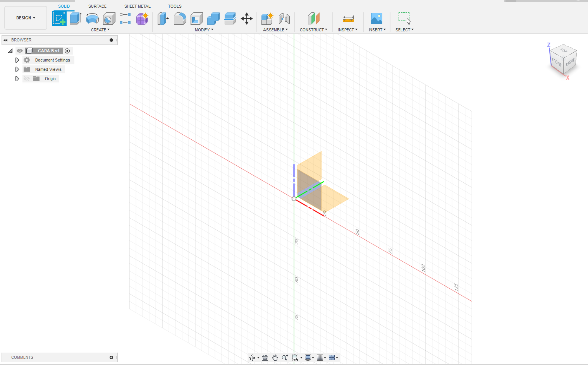
Task: Show the hidden Origin folder
Action: pyautogui.click(x=27, y=79)
